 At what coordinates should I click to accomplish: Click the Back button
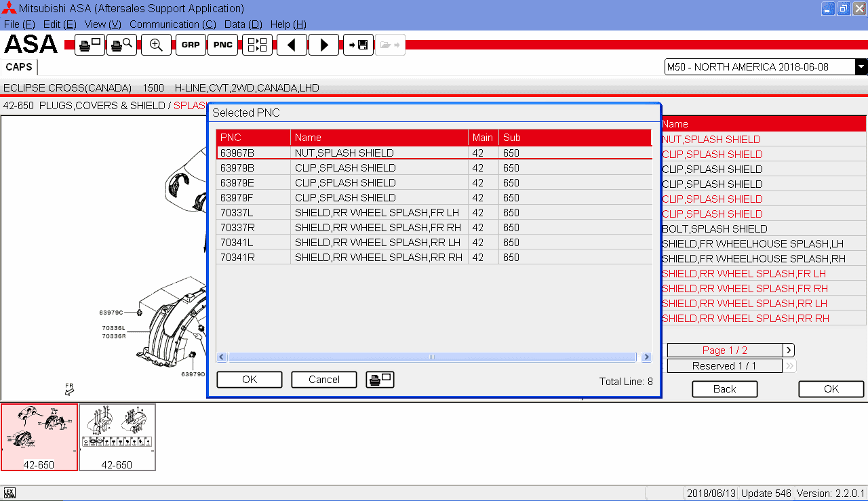(x=724, y=389)
